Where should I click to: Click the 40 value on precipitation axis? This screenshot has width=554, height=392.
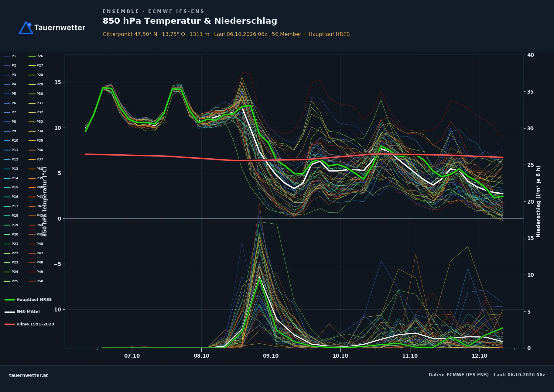coord(530,55)
